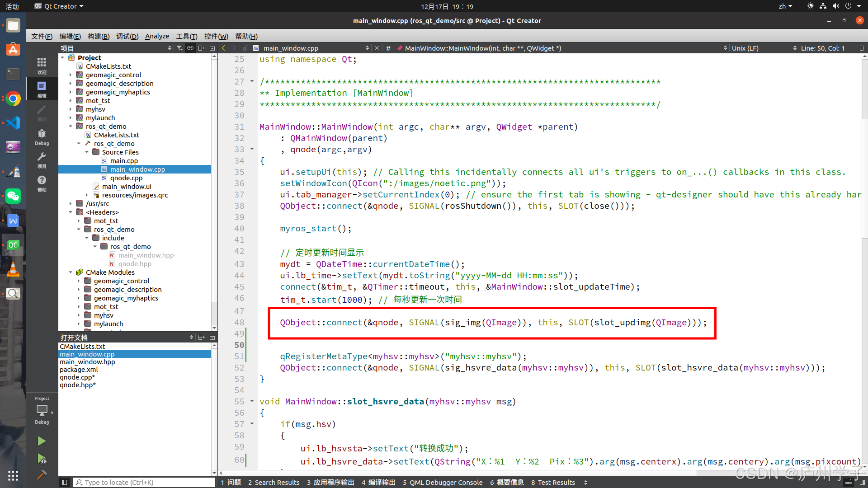The height and width of the screenshot is (488, 868).
Task: Click the Build project hammer icon
Action: pos(42,475)
